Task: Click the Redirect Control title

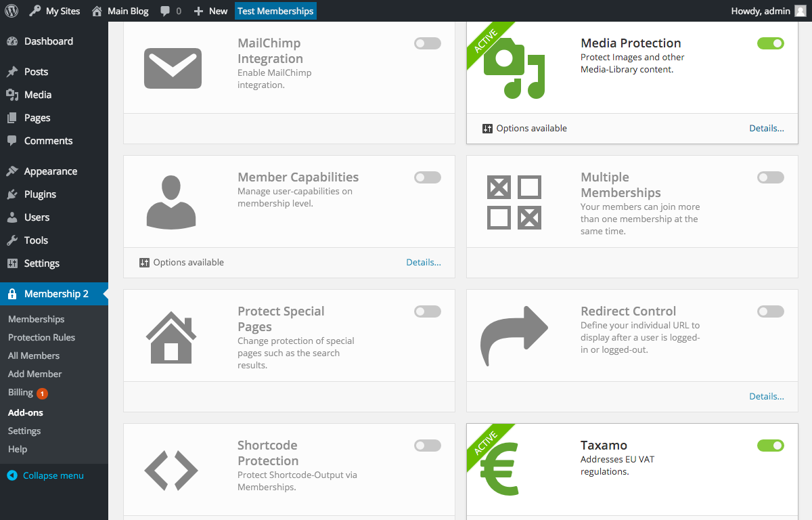Action: [x=629, y=311]
